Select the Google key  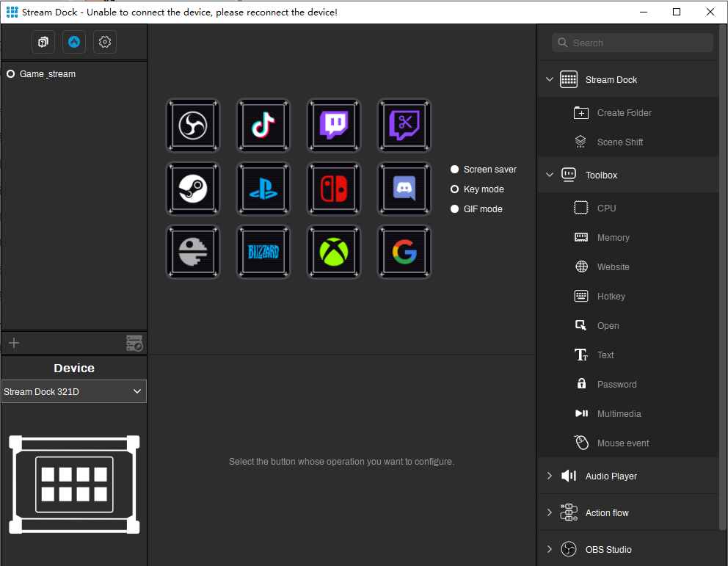(x=404, y=252)
